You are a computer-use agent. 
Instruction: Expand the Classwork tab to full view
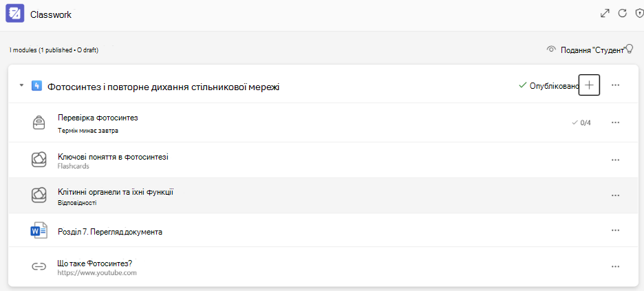(605, 13)
